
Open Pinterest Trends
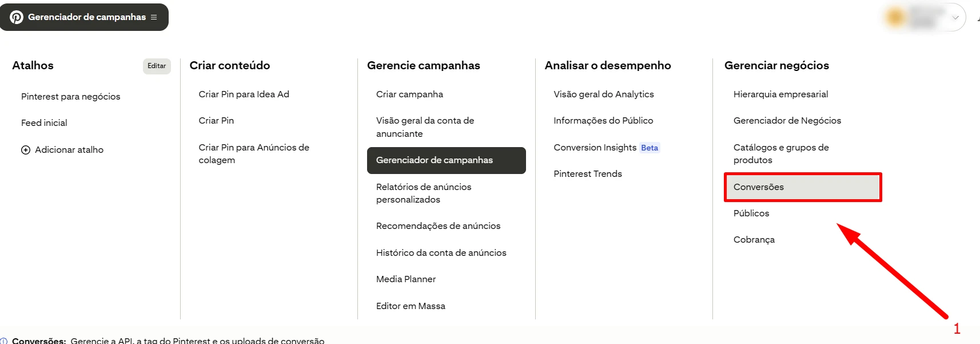(588, 174)
